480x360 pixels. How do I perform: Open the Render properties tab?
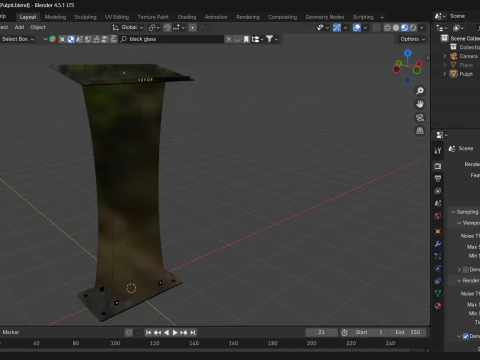pos(438,166)
